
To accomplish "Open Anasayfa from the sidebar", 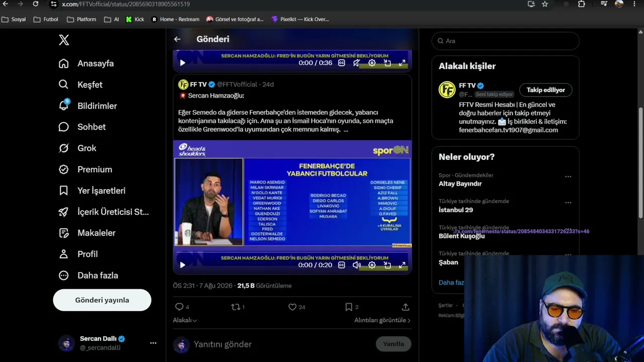I will [86, 63].
